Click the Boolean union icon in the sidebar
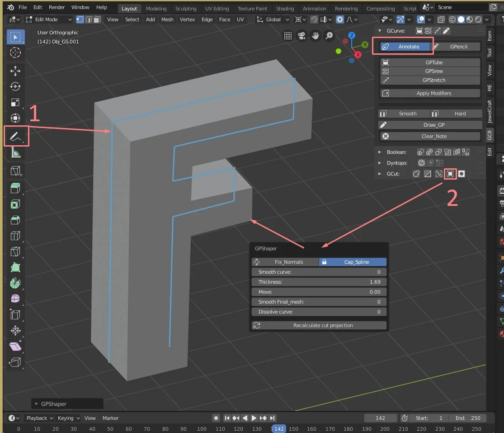This screenshot has height=433, width=504. pos(420,152)
